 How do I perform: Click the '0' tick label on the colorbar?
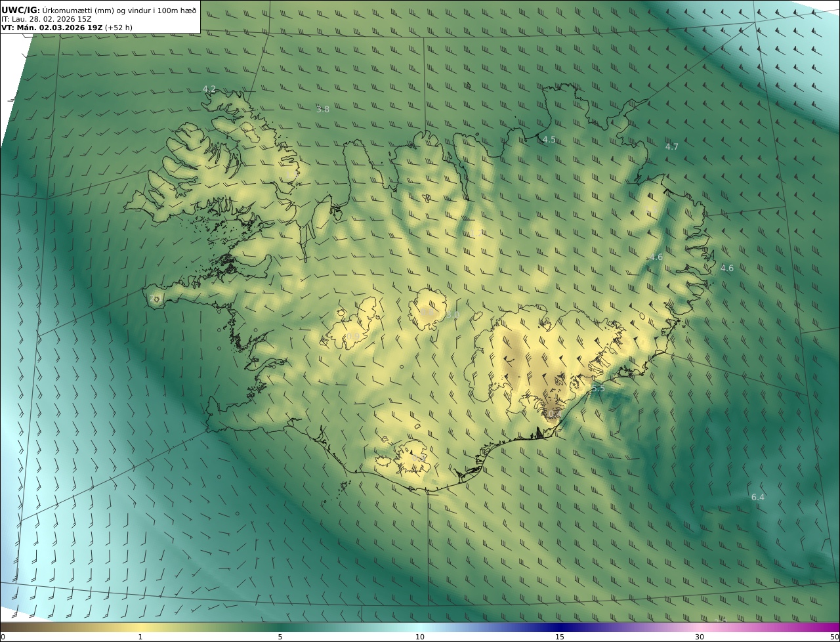[x=2, y=637]
